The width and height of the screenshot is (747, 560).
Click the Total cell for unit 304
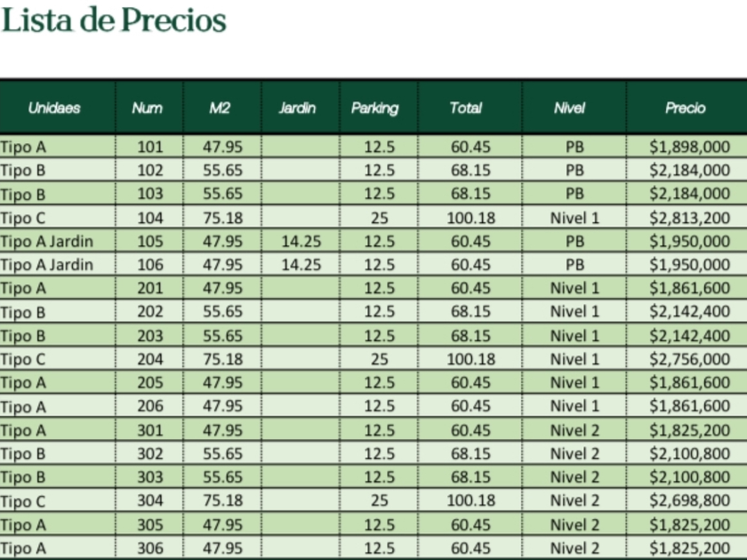click(470, 500)
